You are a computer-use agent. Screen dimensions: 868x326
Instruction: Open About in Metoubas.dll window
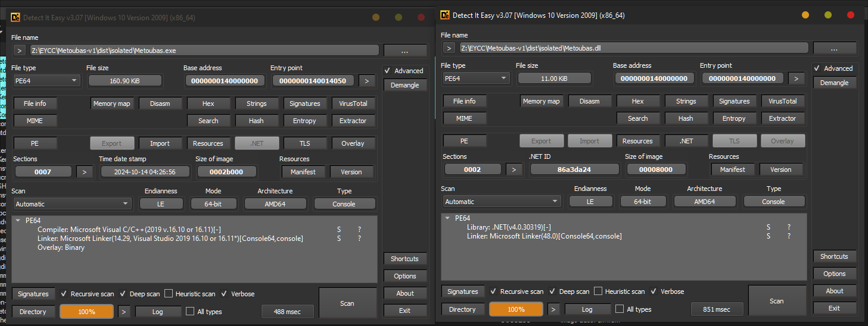click(834, 291)
